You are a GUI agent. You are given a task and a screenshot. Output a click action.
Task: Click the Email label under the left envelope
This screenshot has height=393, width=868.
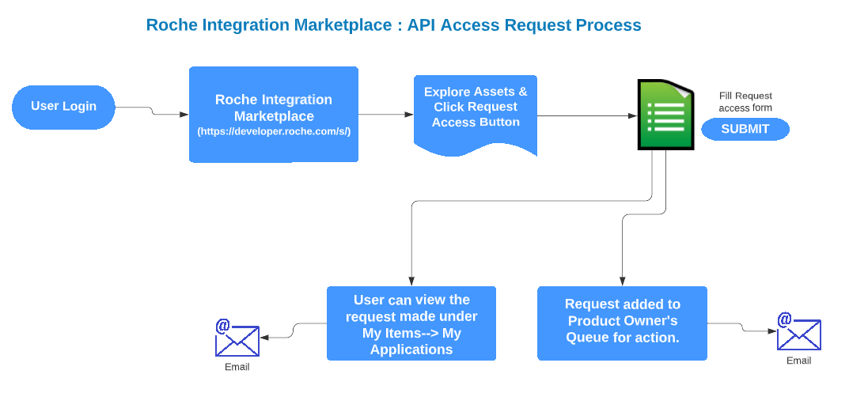coord(237,367)
